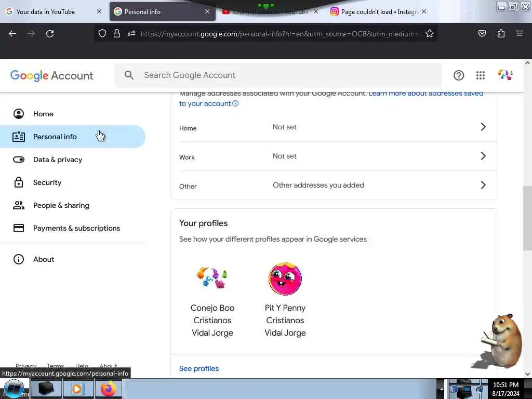This screenshot has width=532, height=399.
Task: Open tracking protection shield icon
Action: pyautogui.click(x=102, y=33)
